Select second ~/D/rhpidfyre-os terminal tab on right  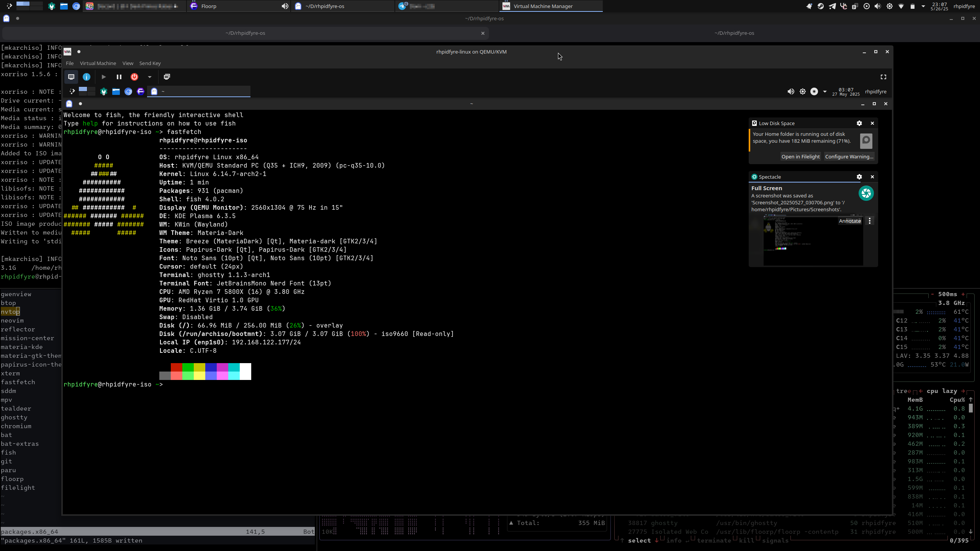point(734,33)
